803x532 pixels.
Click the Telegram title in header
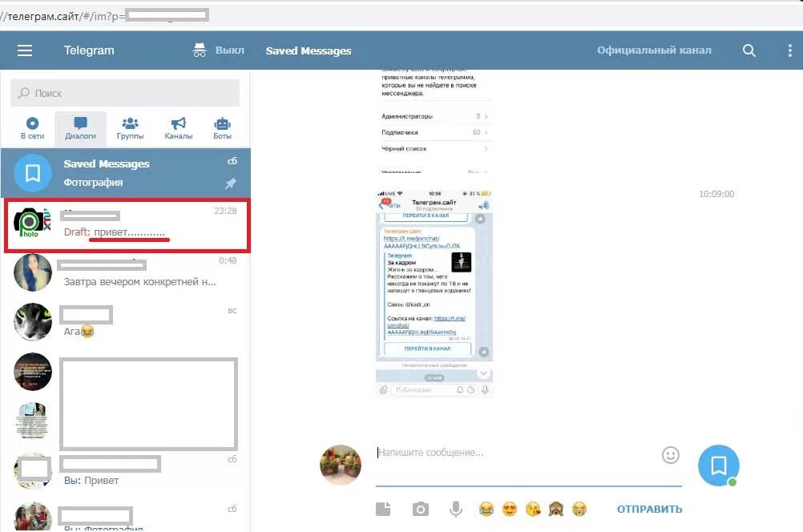(x=89, y=50)
